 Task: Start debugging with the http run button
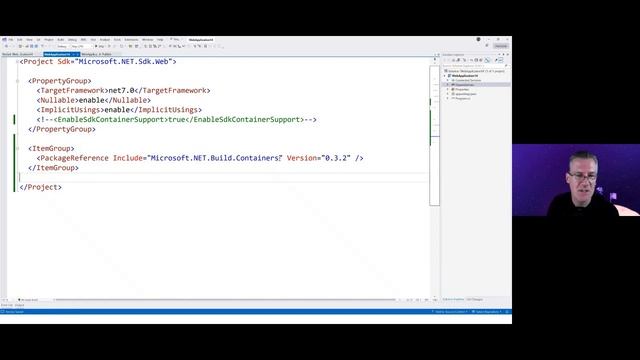point(100,46)
